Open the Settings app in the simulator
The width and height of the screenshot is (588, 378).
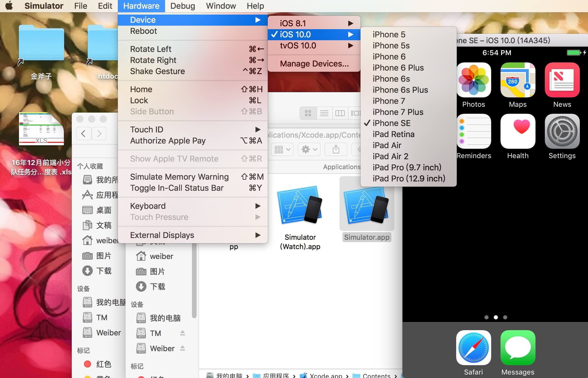[x=562, y=131]
